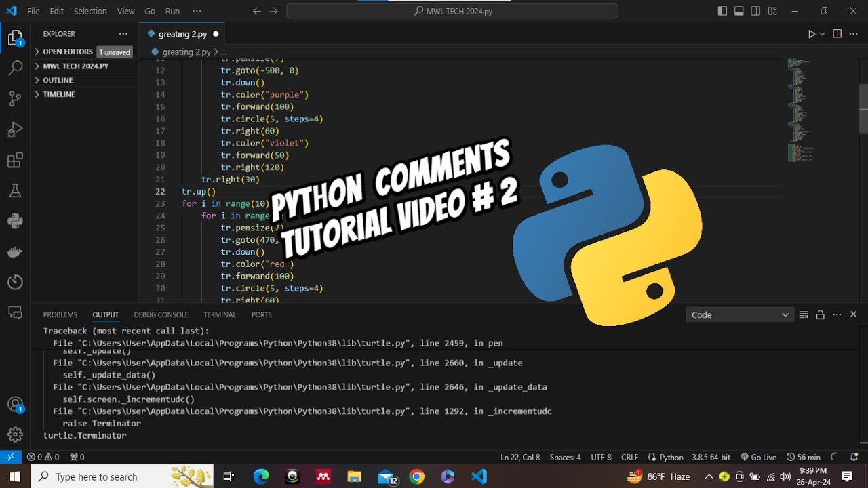Focus the Windows taskbar search field
The width and height of the screenshot is (868, 488).
[122, 476]
